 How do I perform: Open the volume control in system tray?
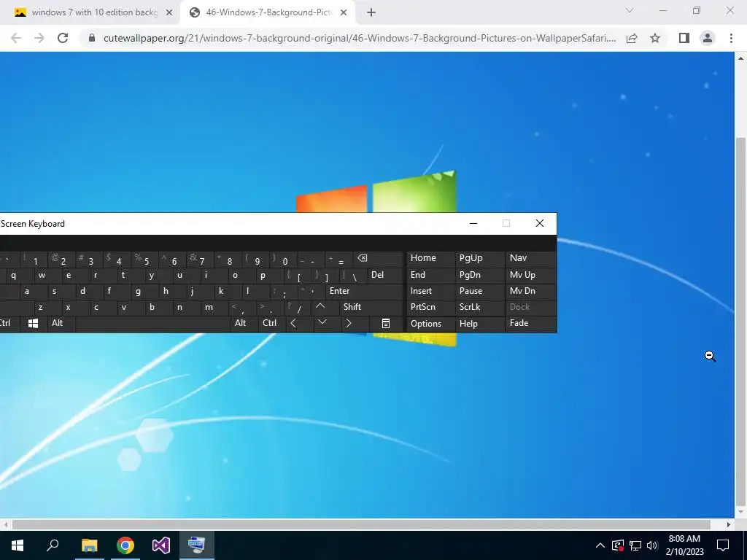pyautogui.click(x=652, y=545)
